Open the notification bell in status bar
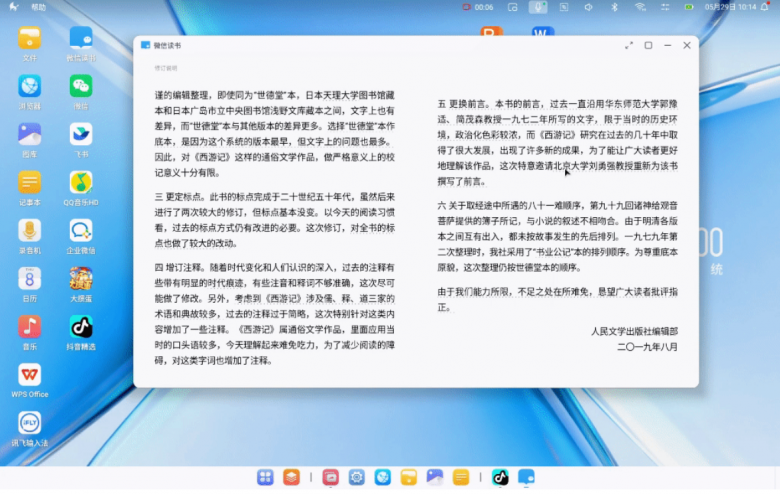 (x=765, y=7)
